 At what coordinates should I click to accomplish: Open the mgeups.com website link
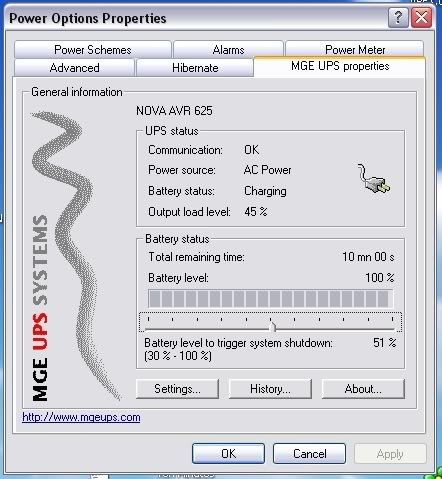pos(81,417)
